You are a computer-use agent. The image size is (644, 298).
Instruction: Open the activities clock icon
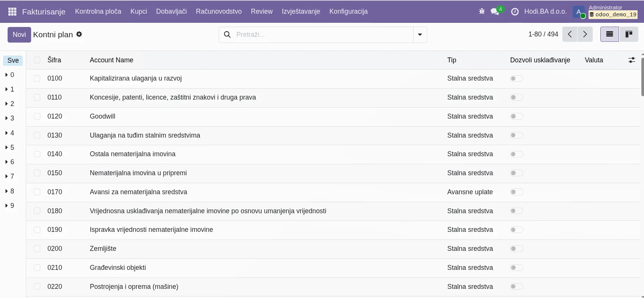point(515,11)
